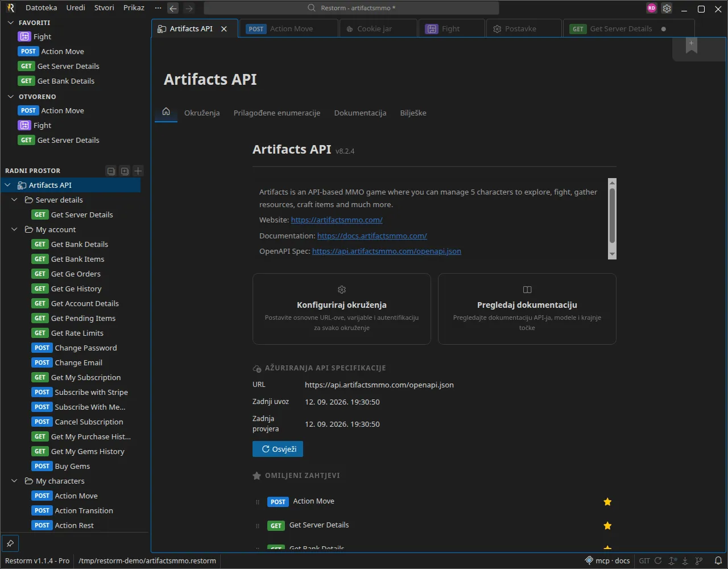This screenshot has width=728, height=569.
Task: Collapse the My characters folder chevron
Action: click(x=15, y=481)
